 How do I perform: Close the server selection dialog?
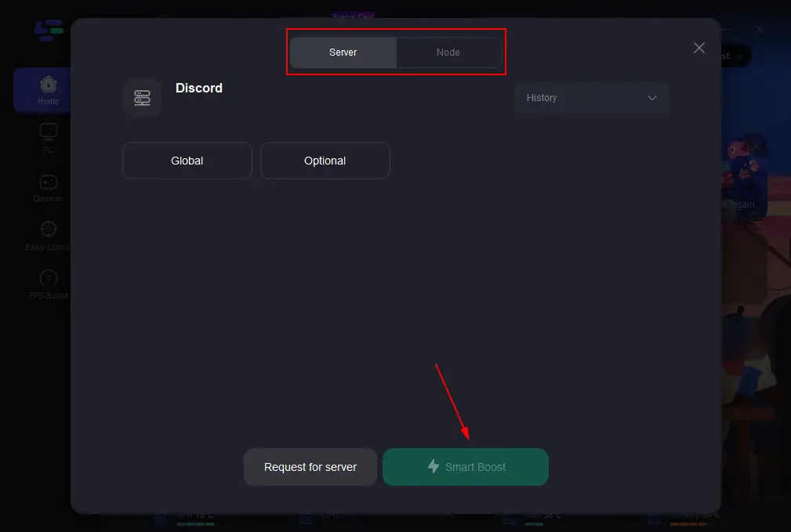(x=699, y=48)
